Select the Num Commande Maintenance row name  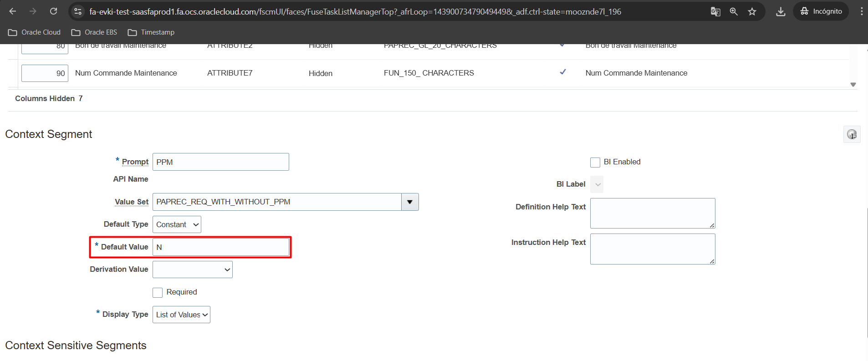coord(126,73)
